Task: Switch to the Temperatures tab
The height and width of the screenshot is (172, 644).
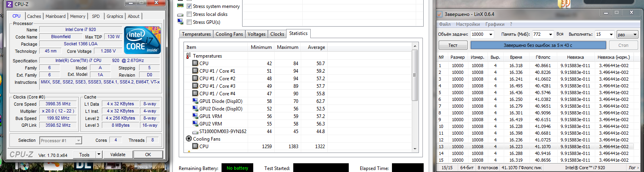Action: coord(197,34)
